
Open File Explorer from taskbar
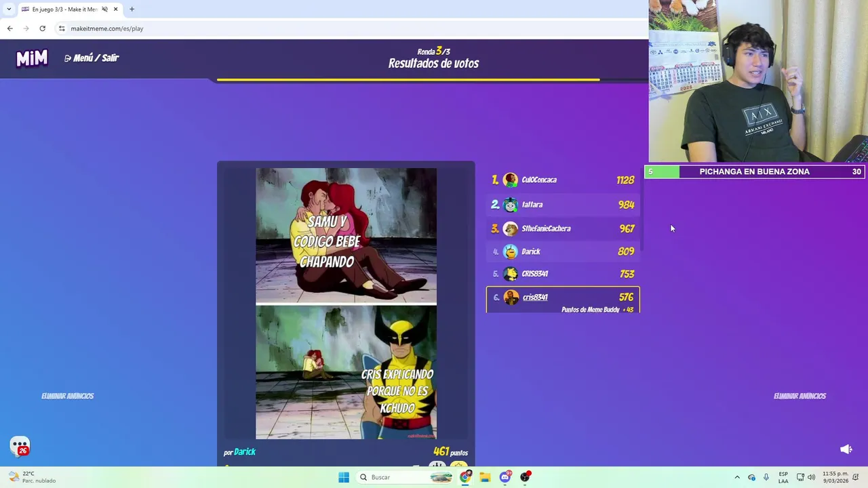(485, 477)
